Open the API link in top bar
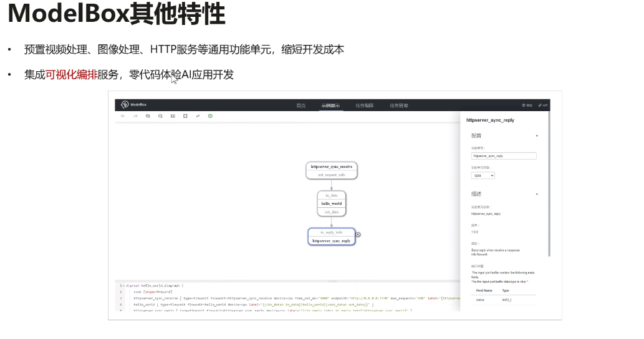 544,106
